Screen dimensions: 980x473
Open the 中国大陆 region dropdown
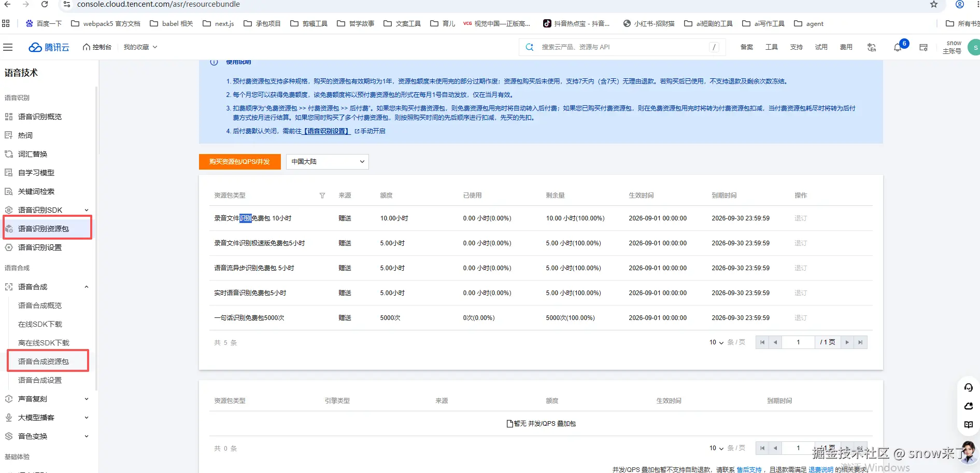click(x=328, y=162)
